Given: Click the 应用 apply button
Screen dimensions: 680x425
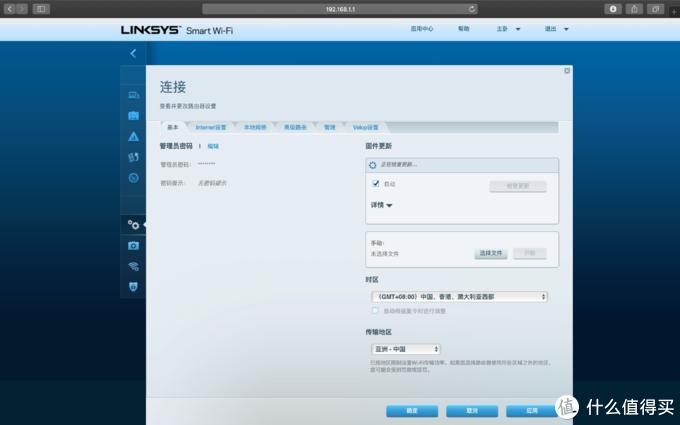Looking at the screenshot, I should click(x=532, y=411).
